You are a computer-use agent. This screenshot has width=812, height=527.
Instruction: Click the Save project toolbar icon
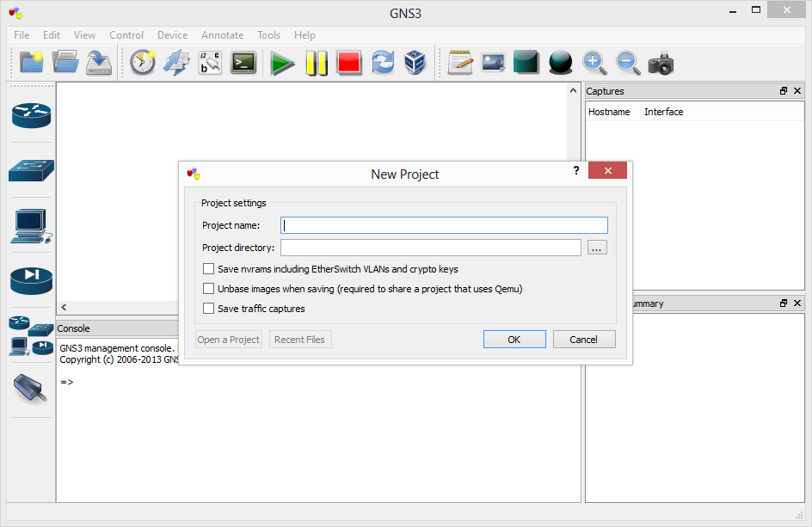[98, 63]
